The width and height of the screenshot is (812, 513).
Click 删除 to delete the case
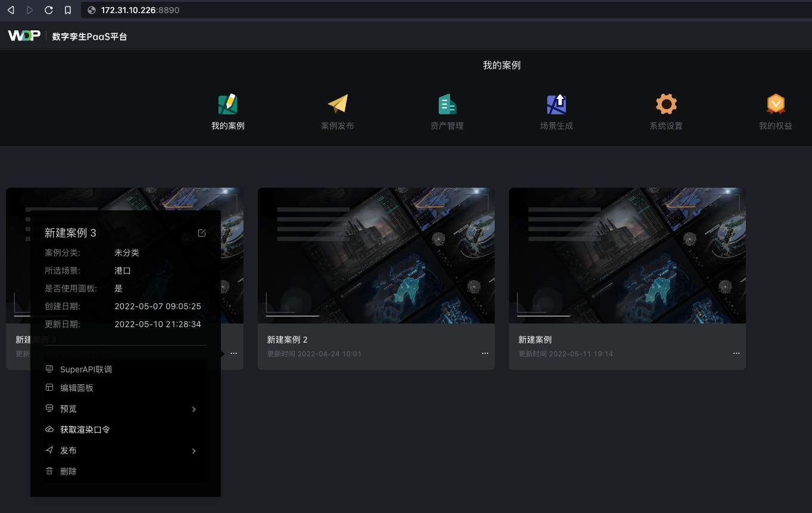coord(68,471)
